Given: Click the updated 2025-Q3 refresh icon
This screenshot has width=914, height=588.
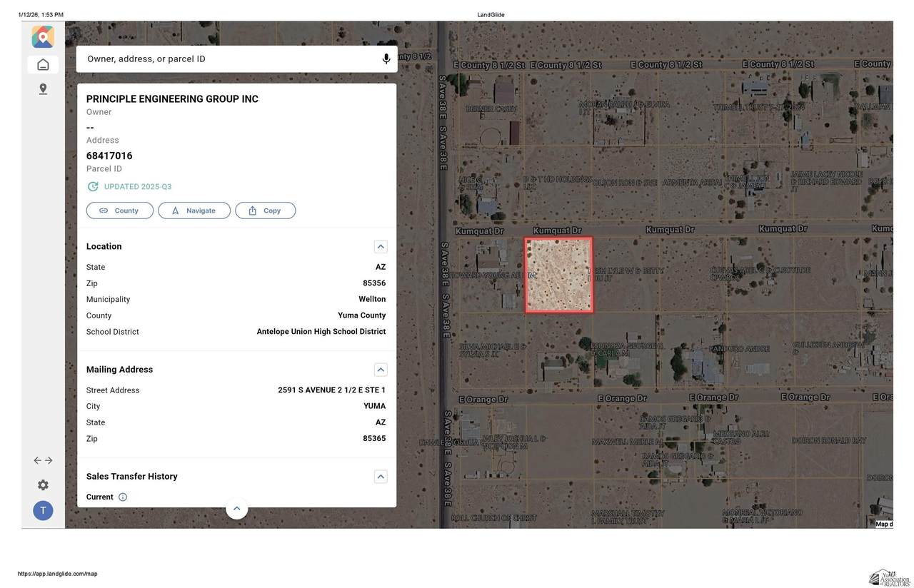Looking at the screenshot, I should pyautogui.click(x=93, y=187).
